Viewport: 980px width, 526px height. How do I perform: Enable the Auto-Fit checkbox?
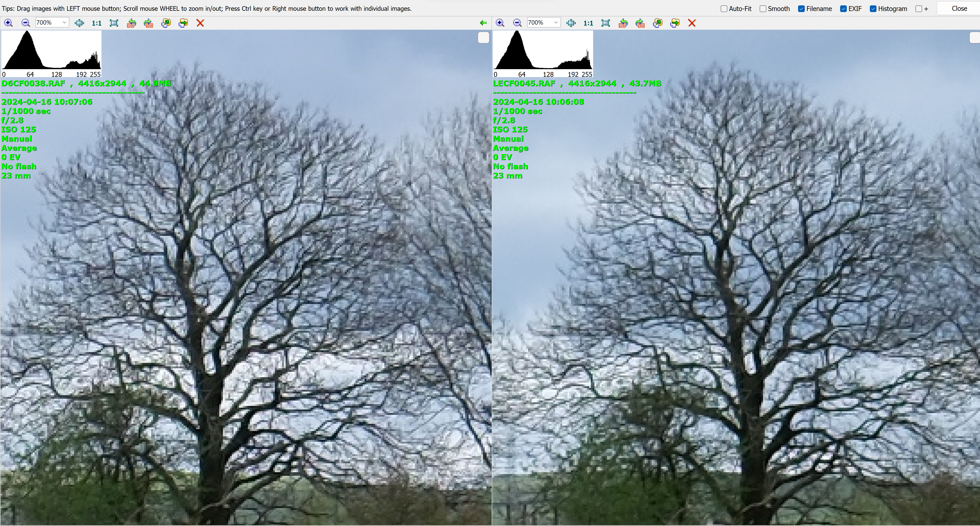724,8
